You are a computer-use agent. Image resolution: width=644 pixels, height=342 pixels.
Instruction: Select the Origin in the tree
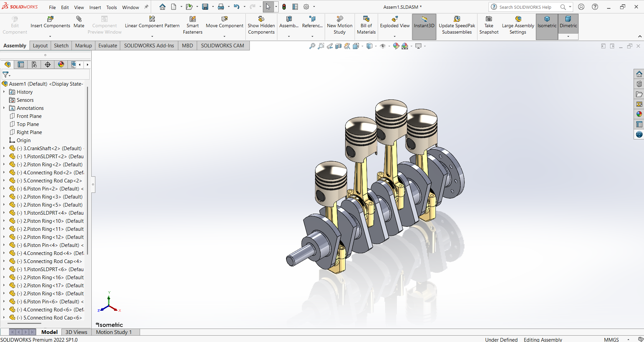[x=24, y=140]
